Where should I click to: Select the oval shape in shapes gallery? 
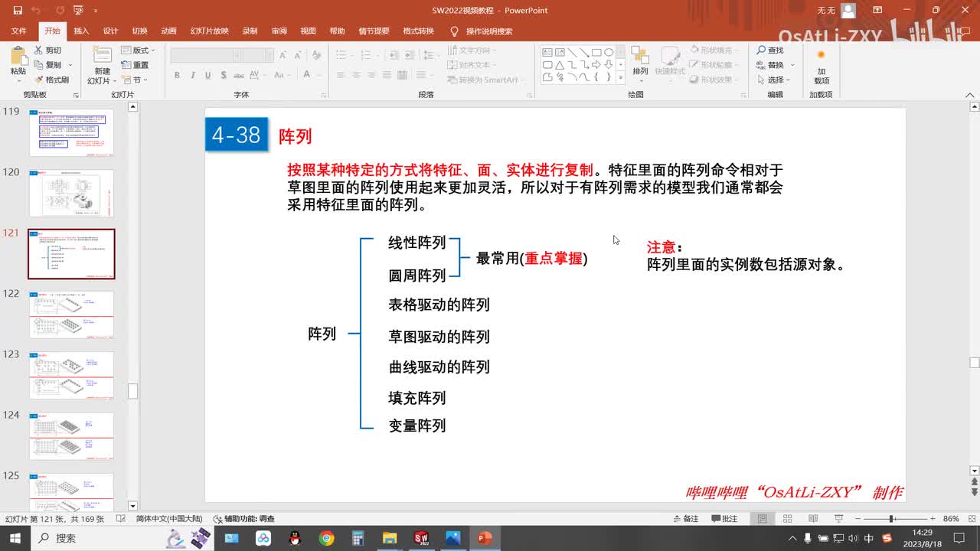point(609,53)
